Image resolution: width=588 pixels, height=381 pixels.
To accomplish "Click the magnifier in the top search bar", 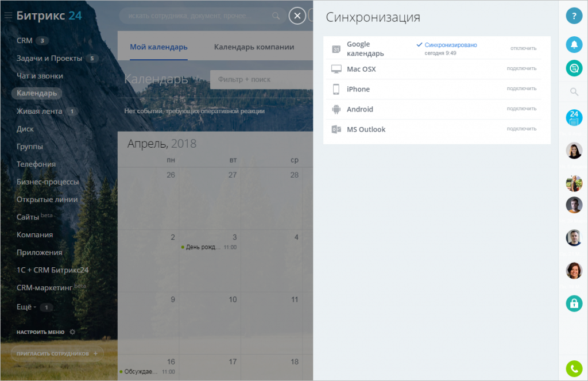I will pos(276,16).
